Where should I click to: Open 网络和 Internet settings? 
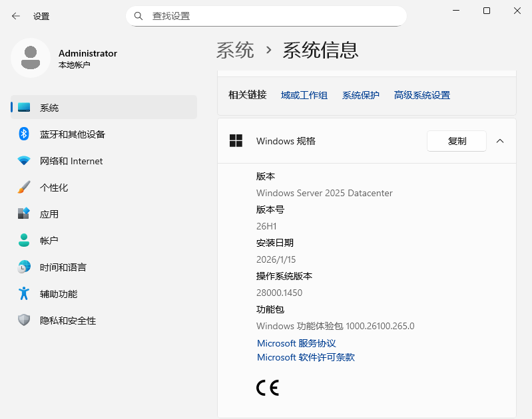[x=104, y=161]
